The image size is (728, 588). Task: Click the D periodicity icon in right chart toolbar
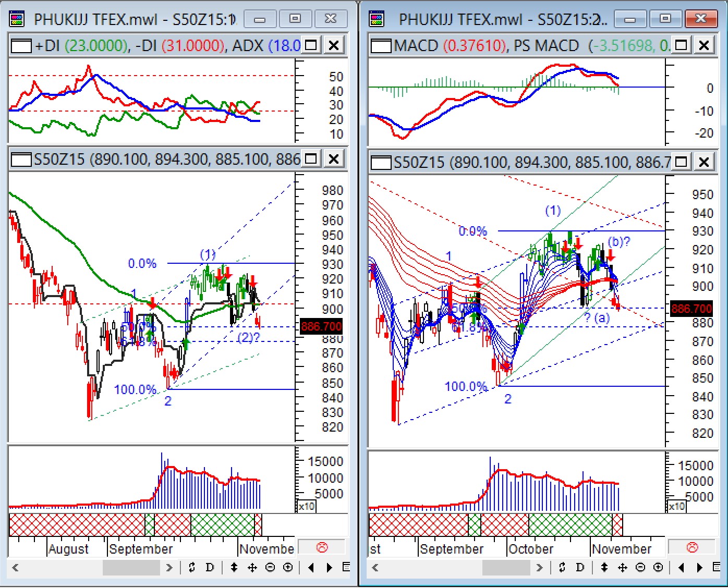580,567
